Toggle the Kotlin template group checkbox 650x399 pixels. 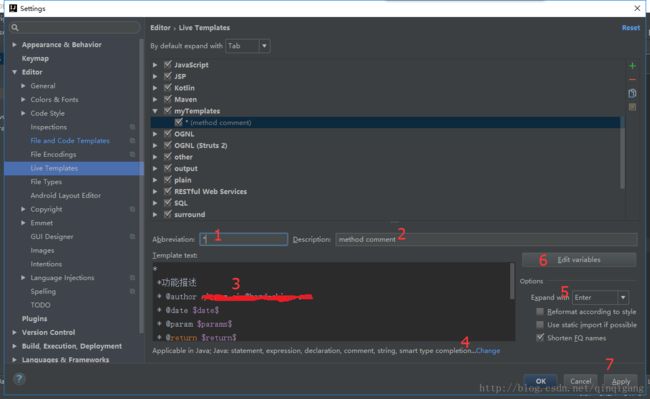click(x=167, y=87)
